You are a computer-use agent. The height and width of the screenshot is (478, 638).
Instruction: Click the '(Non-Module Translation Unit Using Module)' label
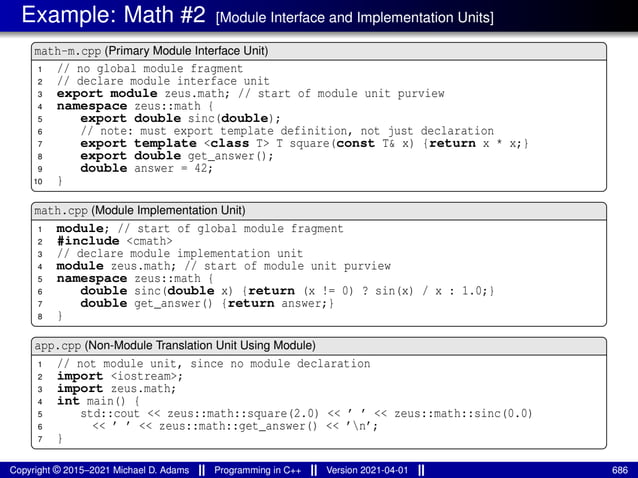[200, 346]
